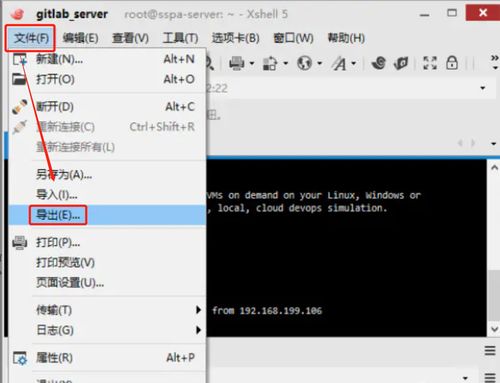Expand the 传输(T) submenu
This screenshot has width=500, height=383.
point(107,310)
